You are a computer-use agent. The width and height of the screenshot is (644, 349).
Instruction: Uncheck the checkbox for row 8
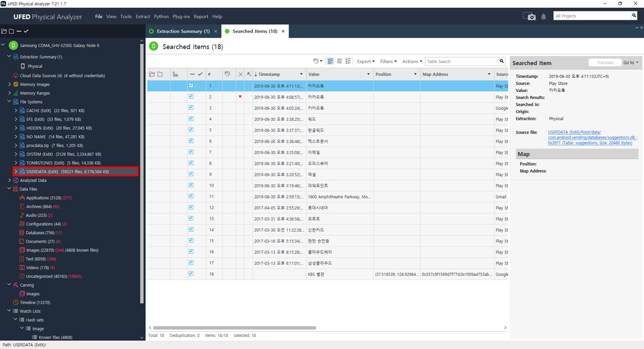coord(191,163)
